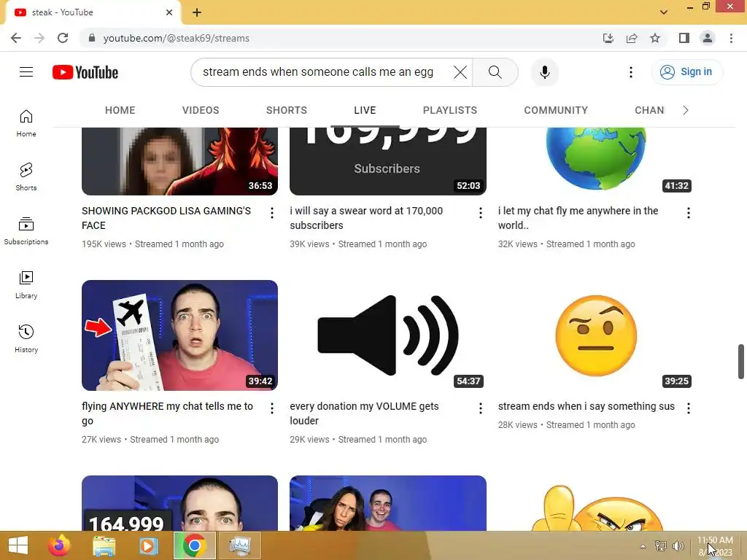Switch to the PLAYLISTS channel tab
The image size is (747, 560).
(449, 111)
